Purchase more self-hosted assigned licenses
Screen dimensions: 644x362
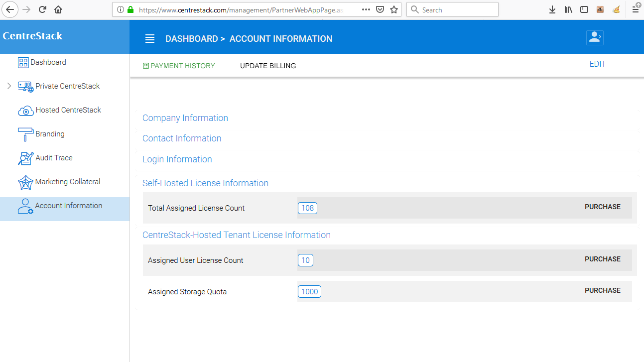(602, 207)
